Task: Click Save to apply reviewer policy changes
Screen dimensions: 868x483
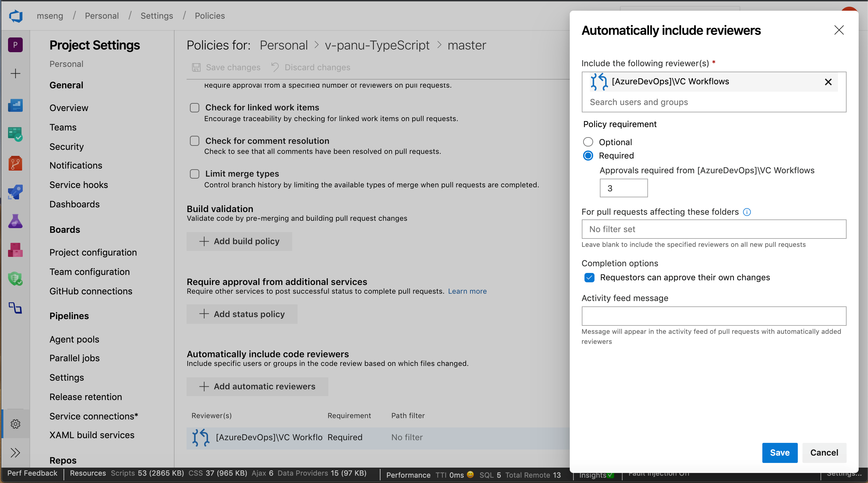Action: pyautogui.click(x=779, y=453)
